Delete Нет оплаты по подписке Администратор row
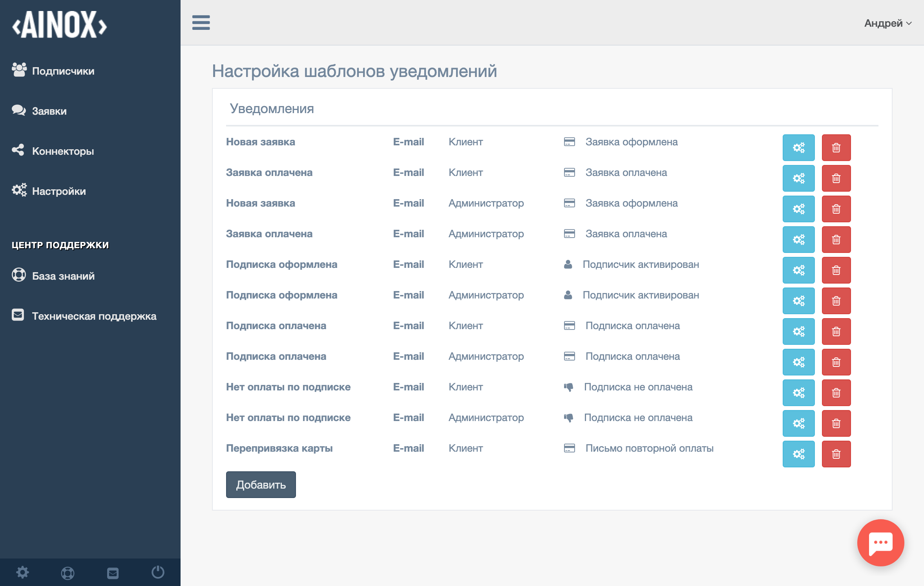 (x=836, y=423)
